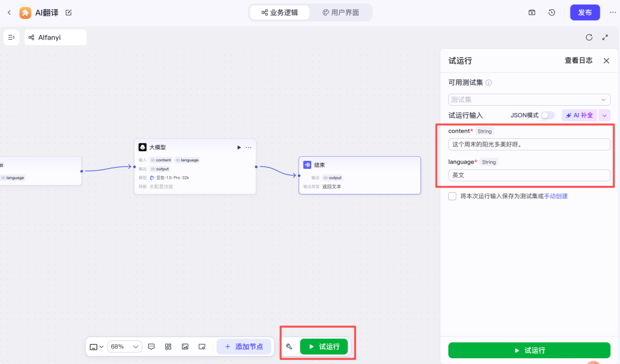Click the 手动创建 link
Viewport: 620px width, 364px height.
[556, 196]
